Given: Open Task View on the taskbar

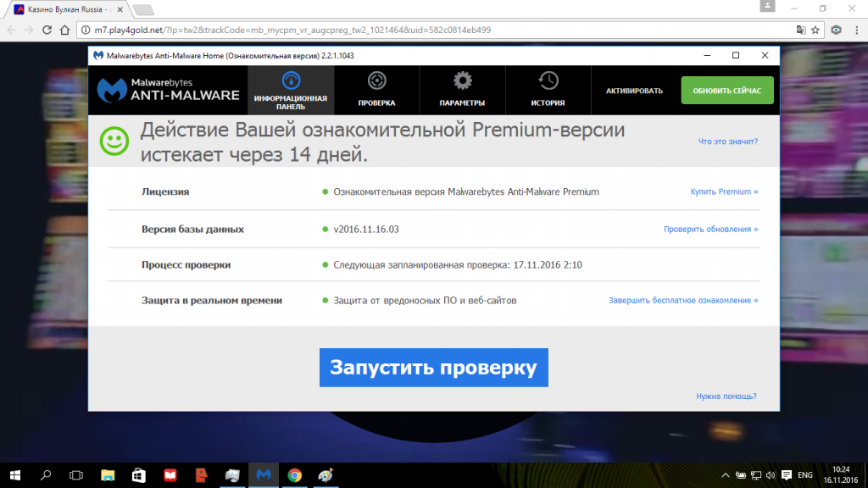Looking at the screenshot, I should click(76, 475).
